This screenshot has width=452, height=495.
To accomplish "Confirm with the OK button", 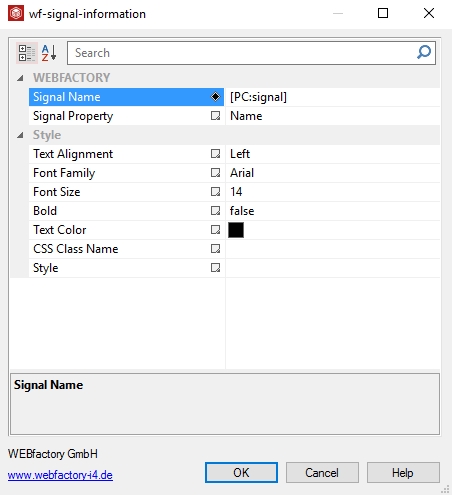I will coord(241,472).
